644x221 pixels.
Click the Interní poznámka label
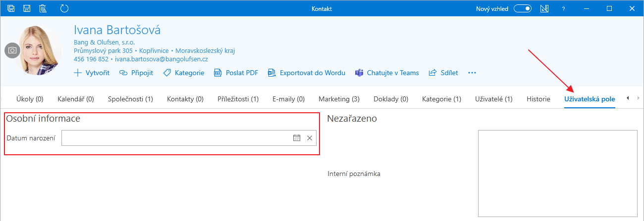(x=354, y=174)
